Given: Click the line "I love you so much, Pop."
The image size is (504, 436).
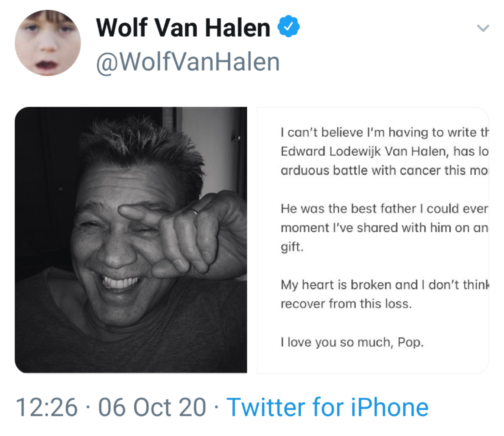Looking at the screenshot, I should pos(352,342).
